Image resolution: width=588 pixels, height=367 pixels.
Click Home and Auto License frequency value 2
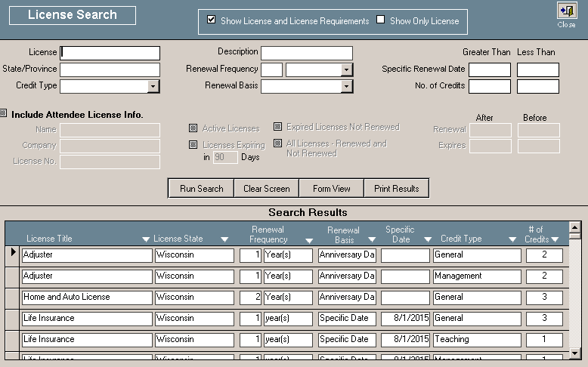click(250, 298)
